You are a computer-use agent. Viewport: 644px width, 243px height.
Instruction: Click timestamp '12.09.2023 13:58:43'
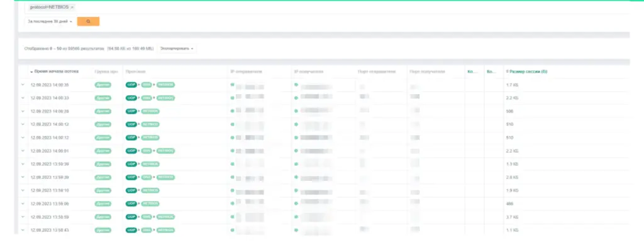point(50,230)
